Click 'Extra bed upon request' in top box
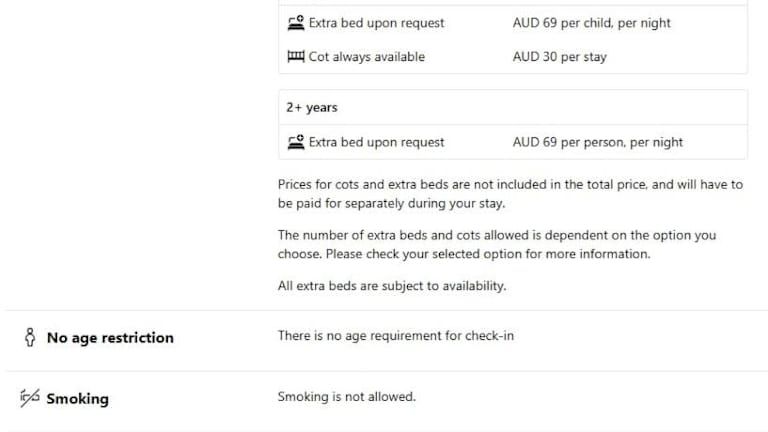This screenshot has height=432, width=768. (376, 23)
